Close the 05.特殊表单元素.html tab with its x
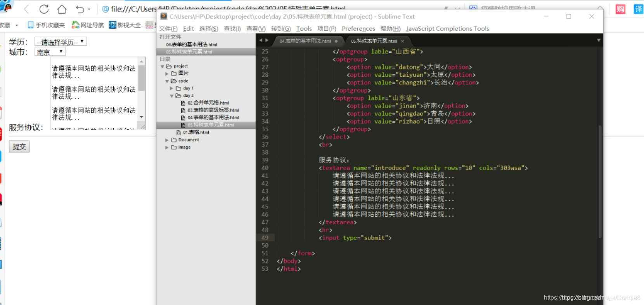Screen dimensions: 644x305 (x=402, y=41)
